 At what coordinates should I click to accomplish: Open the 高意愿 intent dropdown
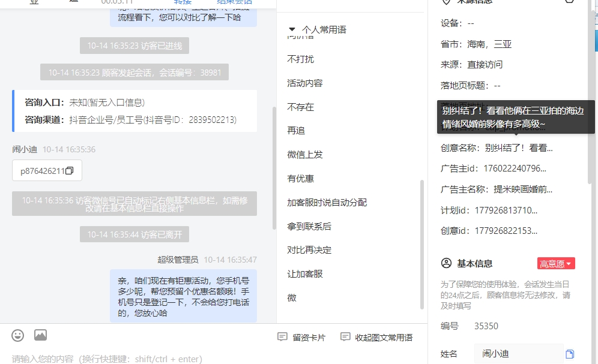click(x=556, y=263)
